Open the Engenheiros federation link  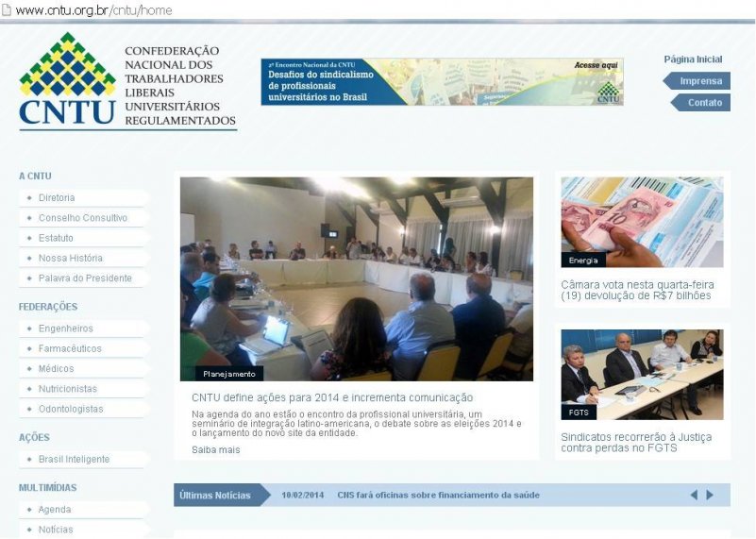click(x=65, y=328)
